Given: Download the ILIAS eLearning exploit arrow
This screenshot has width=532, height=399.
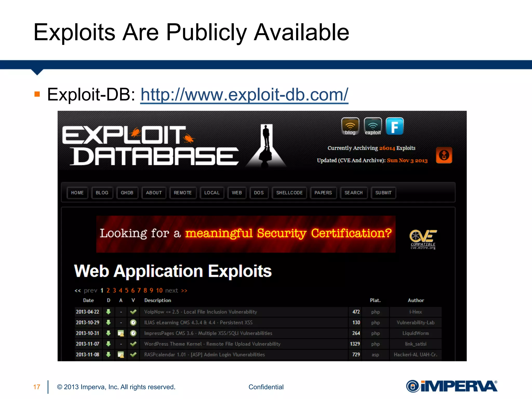Looking at the screenshot, I should coord(109,322).
